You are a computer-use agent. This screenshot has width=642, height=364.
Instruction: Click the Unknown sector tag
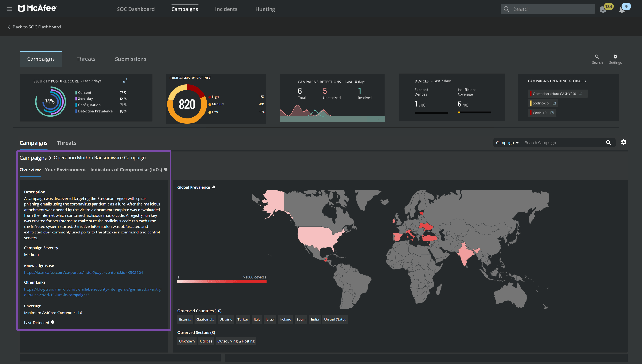[187, 341]
